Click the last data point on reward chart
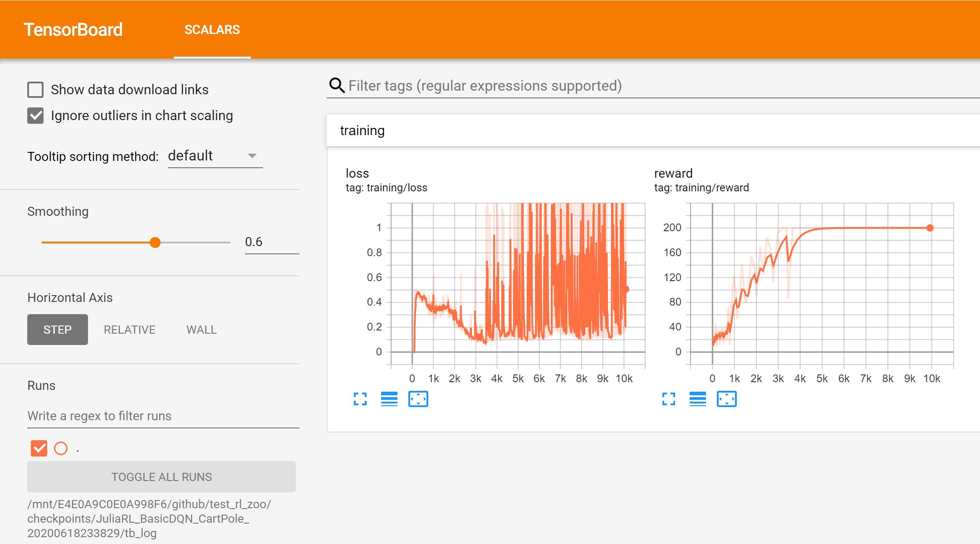 coord(930,228)
